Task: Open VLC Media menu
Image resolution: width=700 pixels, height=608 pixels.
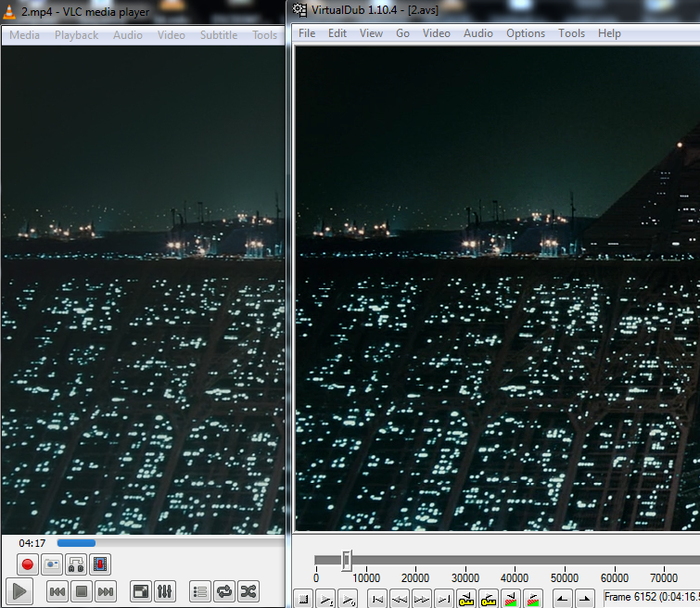Action: click(24, 35)
